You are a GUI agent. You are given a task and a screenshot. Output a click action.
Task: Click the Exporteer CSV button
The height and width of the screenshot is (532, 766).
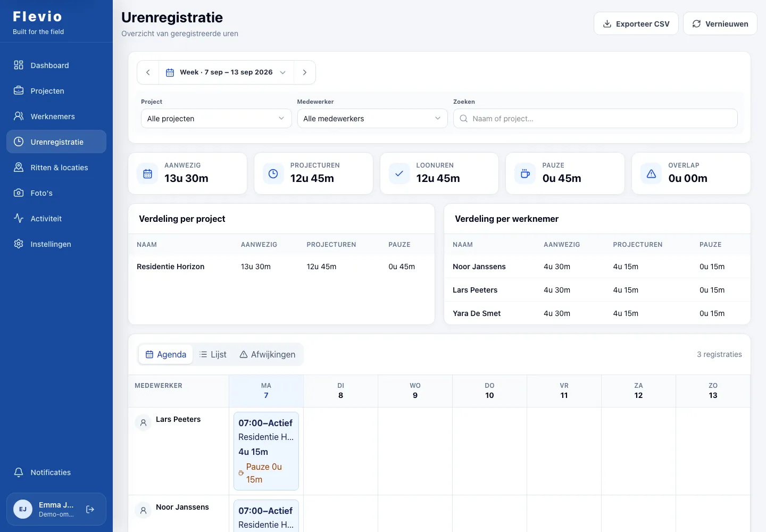(636, 23)
